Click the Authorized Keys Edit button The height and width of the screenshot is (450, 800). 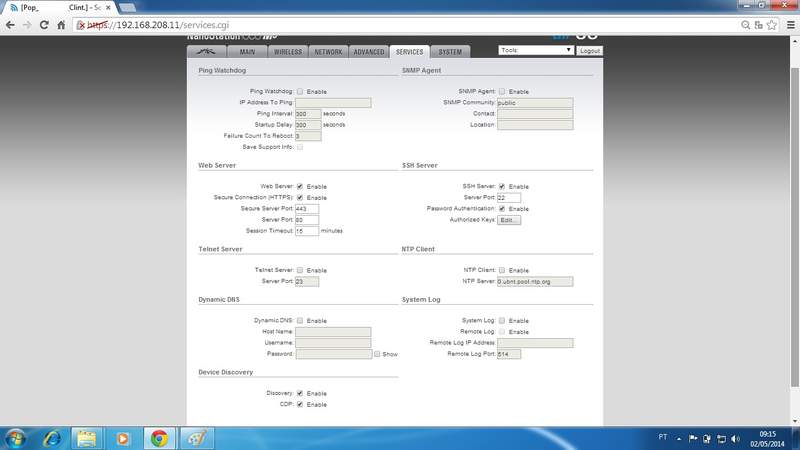[509, 220]
